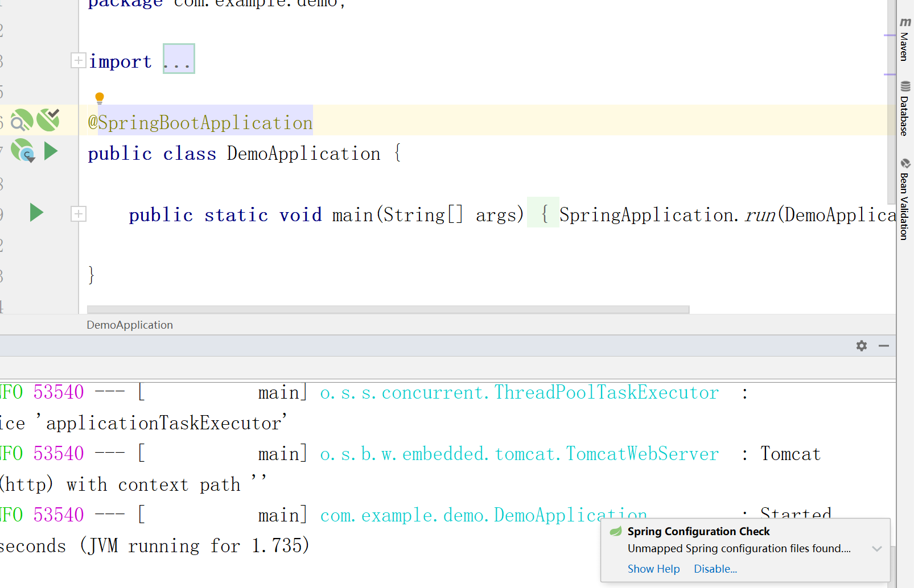Click the collapsed import ellipsis
Image resolution: width=914 pixels, height=588 pixels.
coord(179,59)
